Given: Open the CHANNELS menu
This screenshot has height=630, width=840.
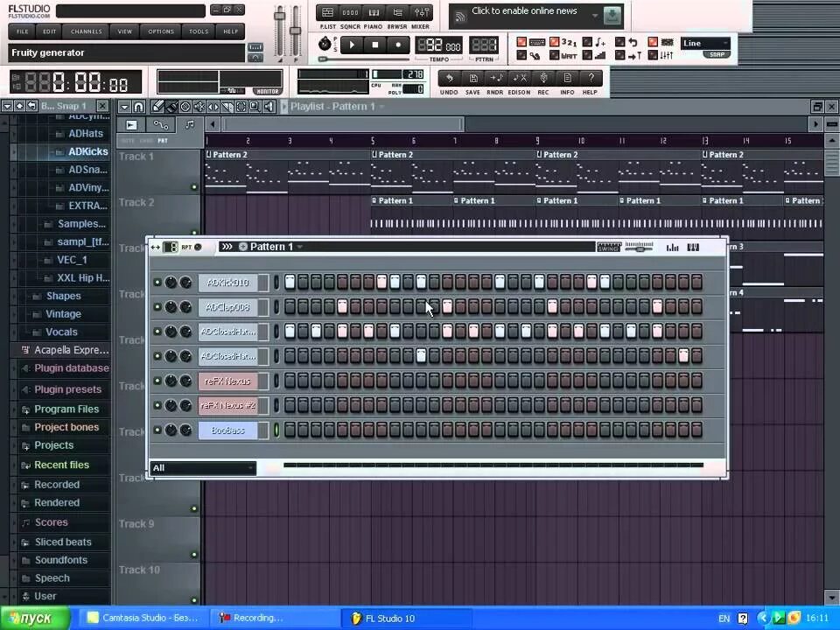Looking at the screenshot, I should click(x=87, y=31).
